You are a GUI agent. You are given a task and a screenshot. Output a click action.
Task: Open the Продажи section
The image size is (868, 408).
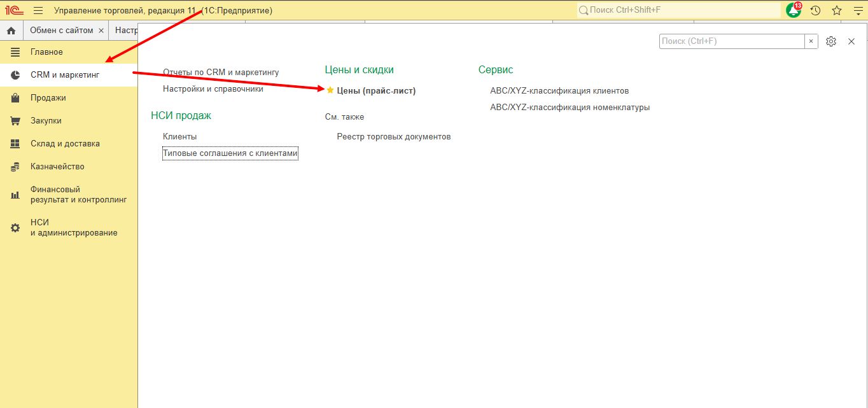pos(48,98)
